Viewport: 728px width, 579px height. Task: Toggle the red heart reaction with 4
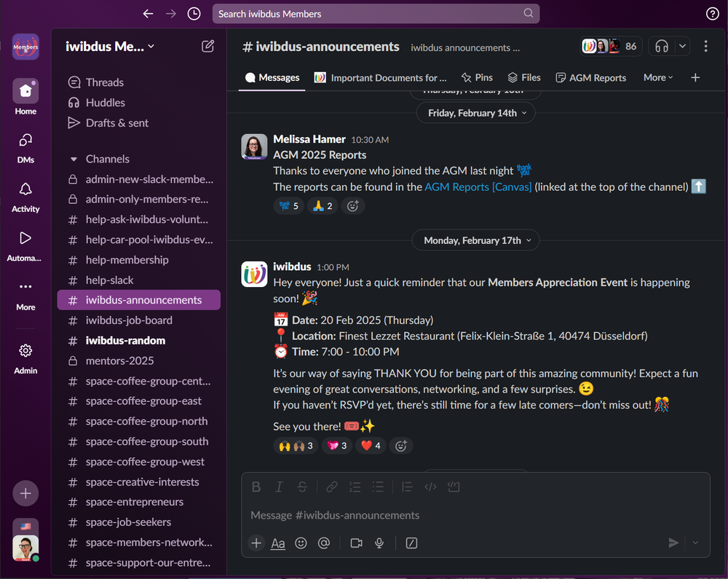point(371,446)
